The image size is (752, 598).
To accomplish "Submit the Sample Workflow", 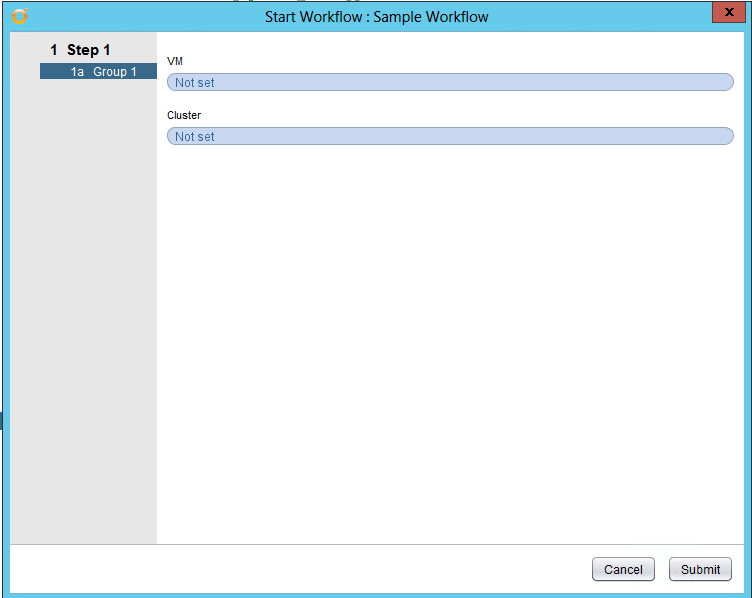I will [700, 569].
